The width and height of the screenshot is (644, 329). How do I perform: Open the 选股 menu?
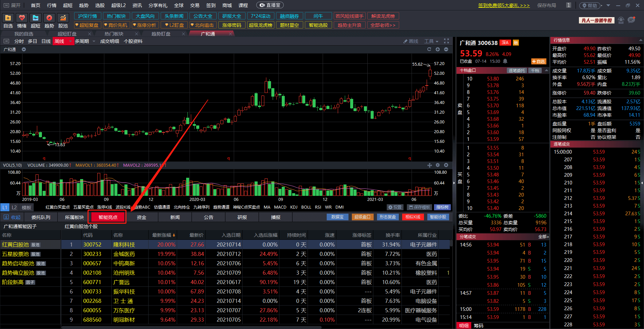[x=100, y=5]
